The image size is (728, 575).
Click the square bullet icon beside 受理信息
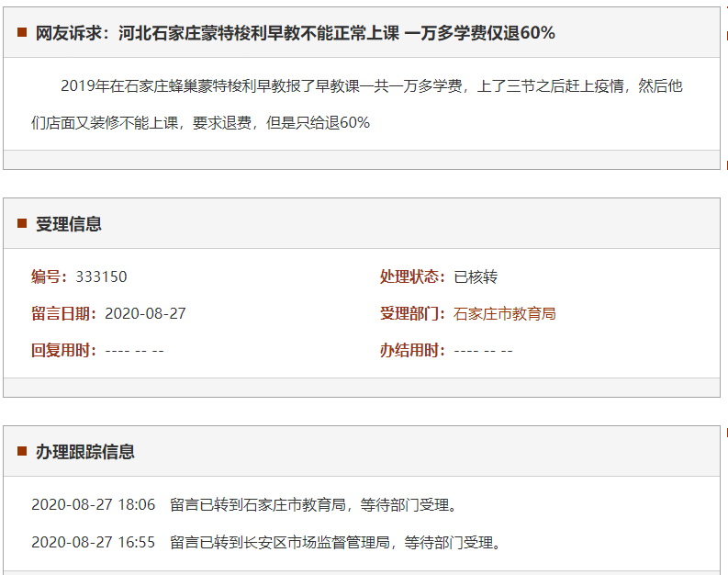coord(22,224)
